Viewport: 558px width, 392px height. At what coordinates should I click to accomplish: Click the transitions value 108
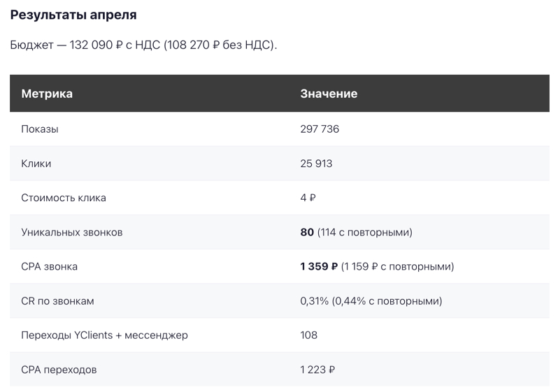coord(308,335)
